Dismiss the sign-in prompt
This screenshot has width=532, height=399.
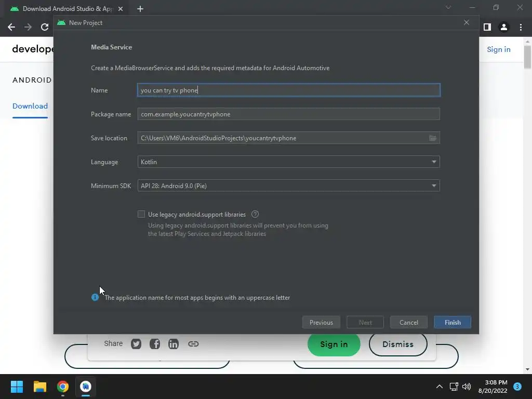pos(398,344)
